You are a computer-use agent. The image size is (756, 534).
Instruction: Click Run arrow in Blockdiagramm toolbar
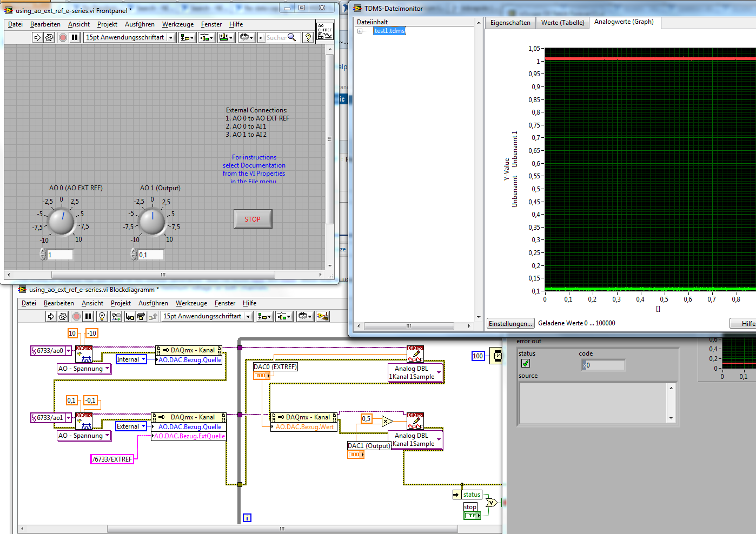point(51,316)
